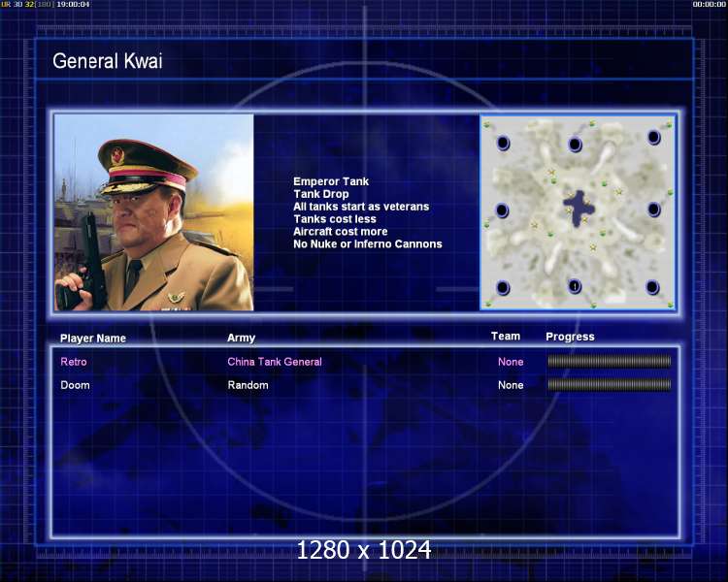Click the middle-right start position marker on minimap
The height and width of the screenshot is (582, 728).
[653, 210]
